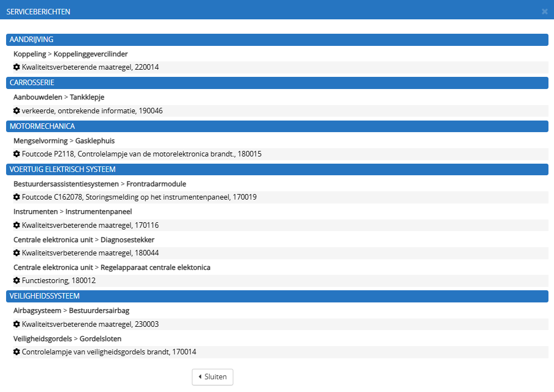Close the SERVICEBERICHTEN dialog with the X
This screenshot has height=392, width=554.
tap(545, 11)
